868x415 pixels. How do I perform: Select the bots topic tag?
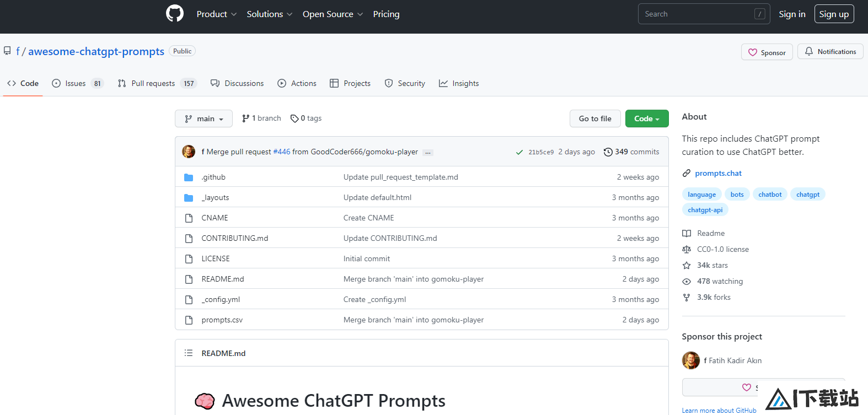pos(737,195)
